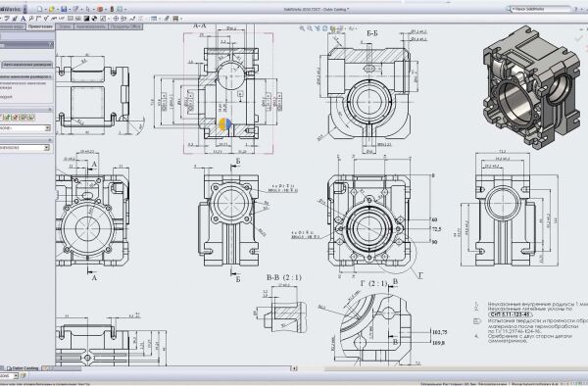
Task: Click the black-white circle block icon
Action: pyautogui.click(x=94, y=19)
